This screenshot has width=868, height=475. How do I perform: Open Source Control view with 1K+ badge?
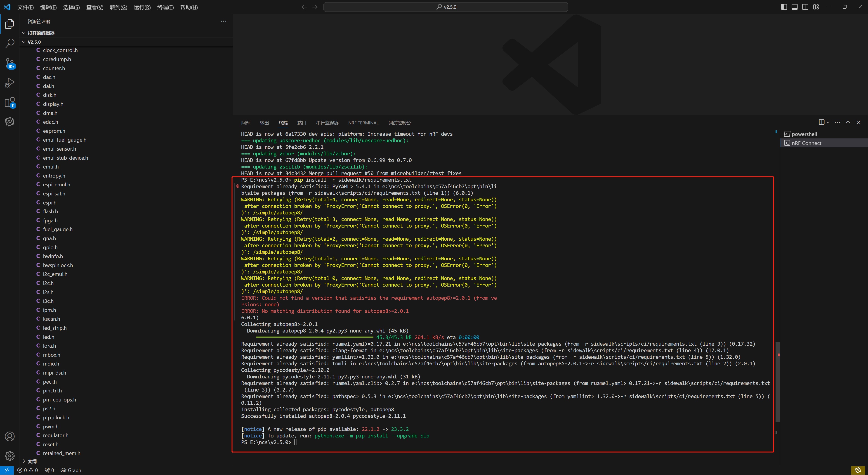pyautogui.click(x=9, y=63)
